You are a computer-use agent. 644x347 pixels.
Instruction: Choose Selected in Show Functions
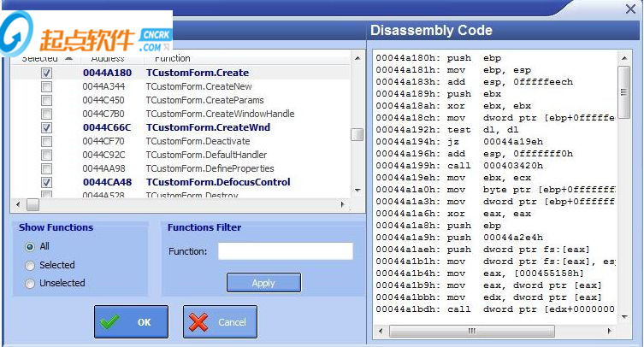coord(32,265)
